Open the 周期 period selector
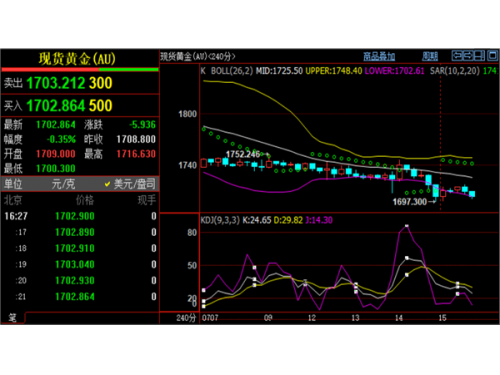500x375 pixels. [430, 56]
